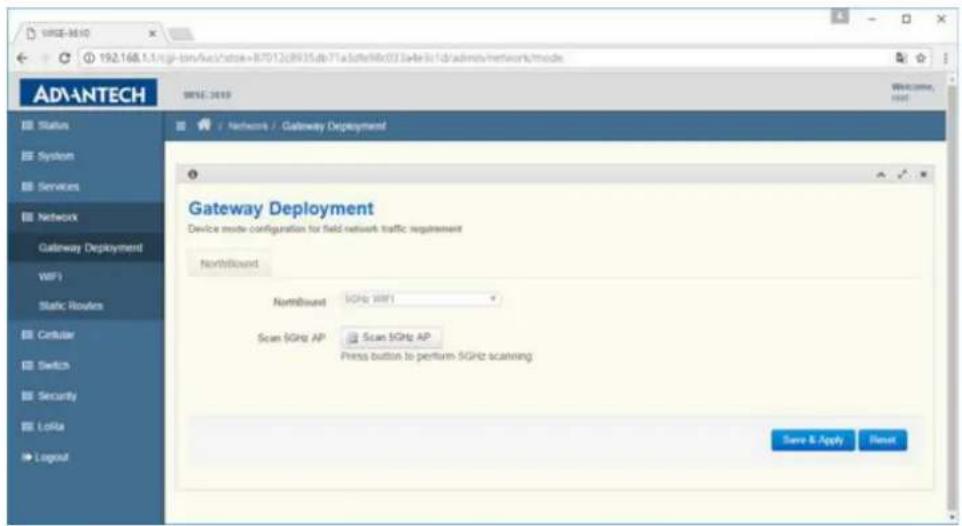
Task: Open the NorthBound 5GHz WiFi dropdown
Action: point(420,300)
